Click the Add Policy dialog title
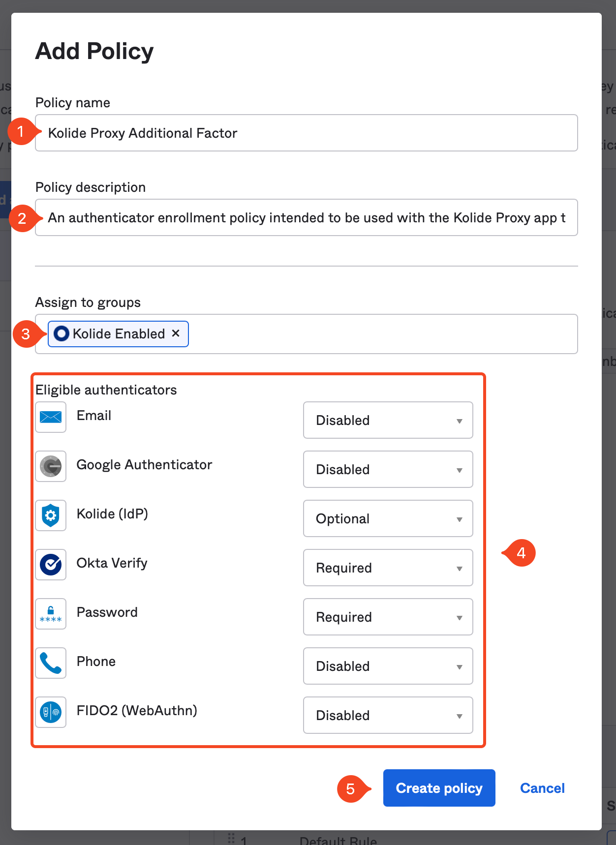Screen dimensions: 616x845 [x=94, y=51]
